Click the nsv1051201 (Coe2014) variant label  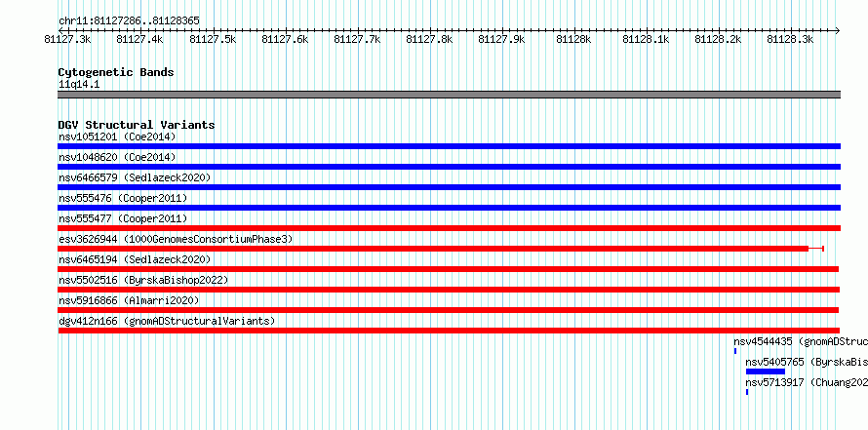(x=117, y=137)
